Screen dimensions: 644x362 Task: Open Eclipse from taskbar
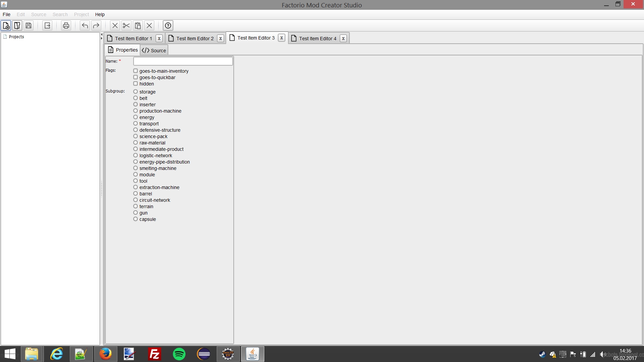point(204,354)
